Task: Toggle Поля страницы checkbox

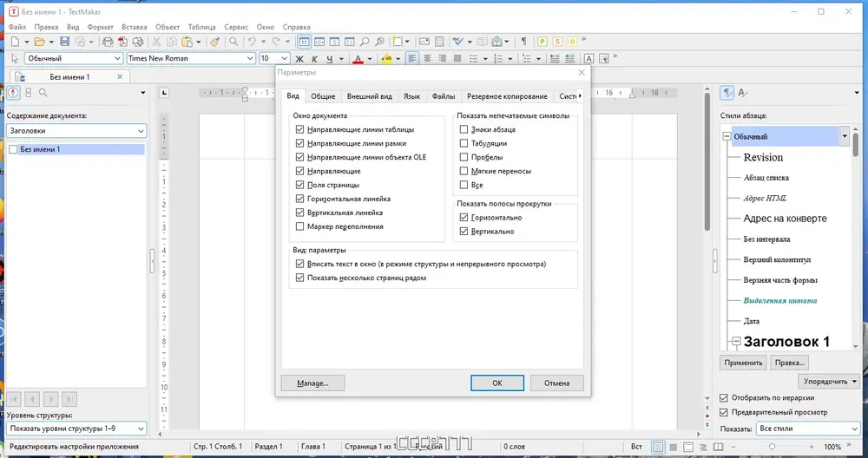Action: [x=300, y=185]
